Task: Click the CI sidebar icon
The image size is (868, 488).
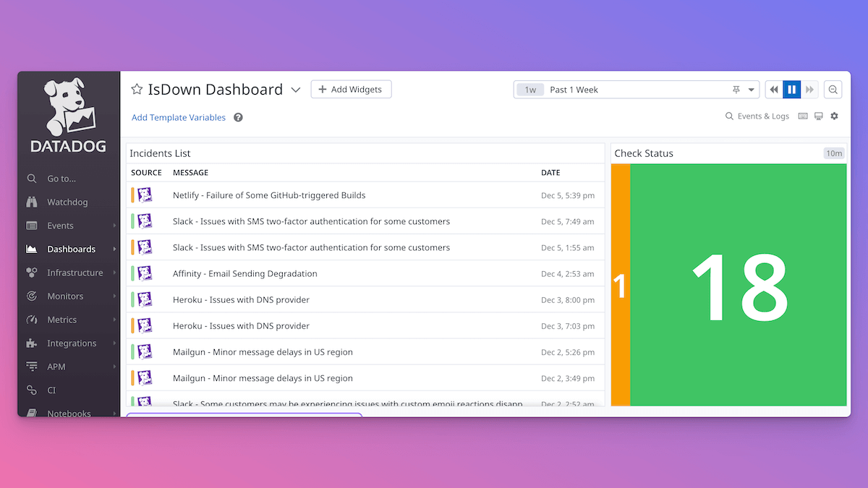Action: (32, 390)
